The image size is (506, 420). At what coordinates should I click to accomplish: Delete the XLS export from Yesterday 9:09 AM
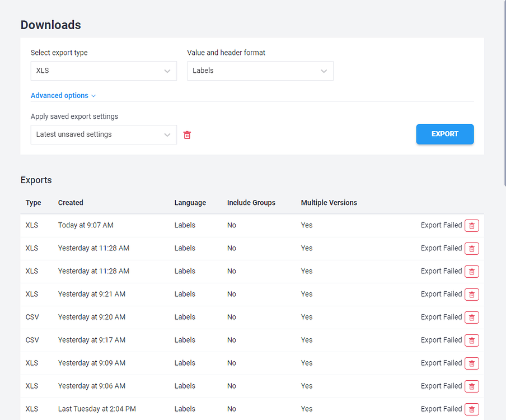(x=471, y=363)
